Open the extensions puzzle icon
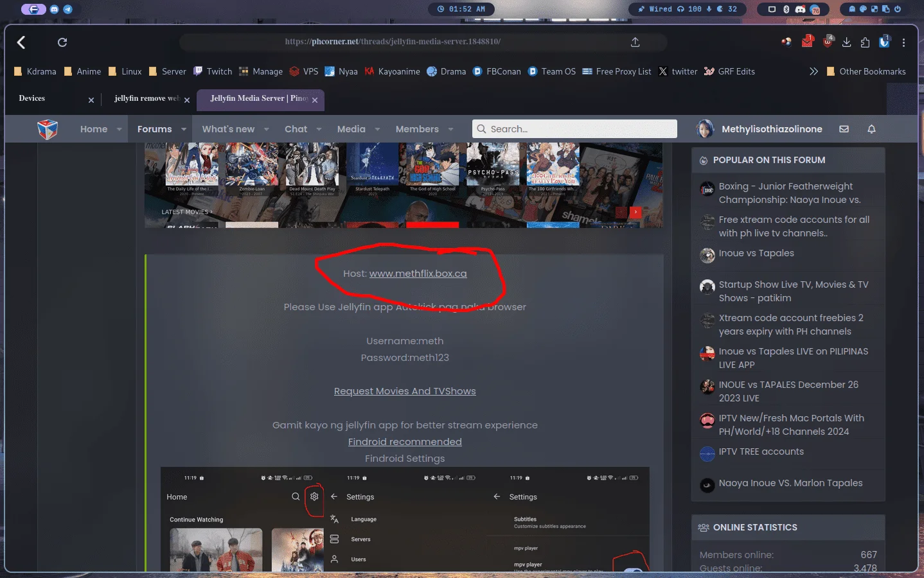This screenshot has width=924, height=578. pyautogui.click(x=865, y=42)
